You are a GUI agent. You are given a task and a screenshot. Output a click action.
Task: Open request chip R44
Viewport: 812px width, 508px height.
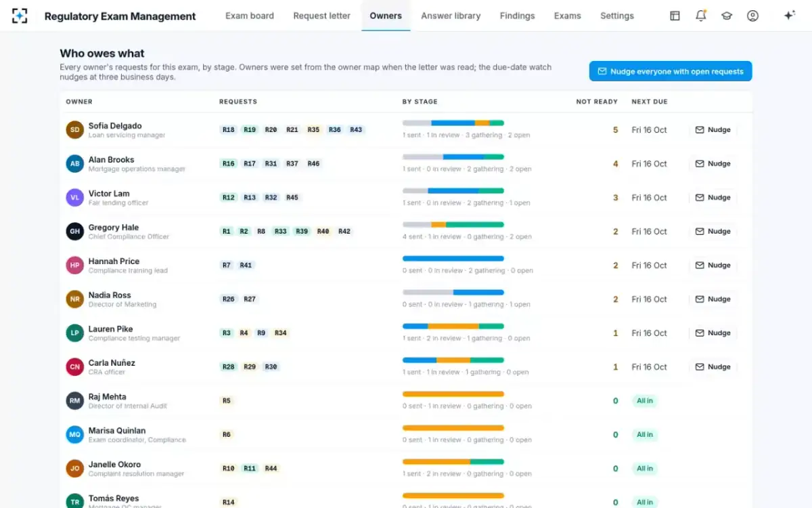coord(271,469)
